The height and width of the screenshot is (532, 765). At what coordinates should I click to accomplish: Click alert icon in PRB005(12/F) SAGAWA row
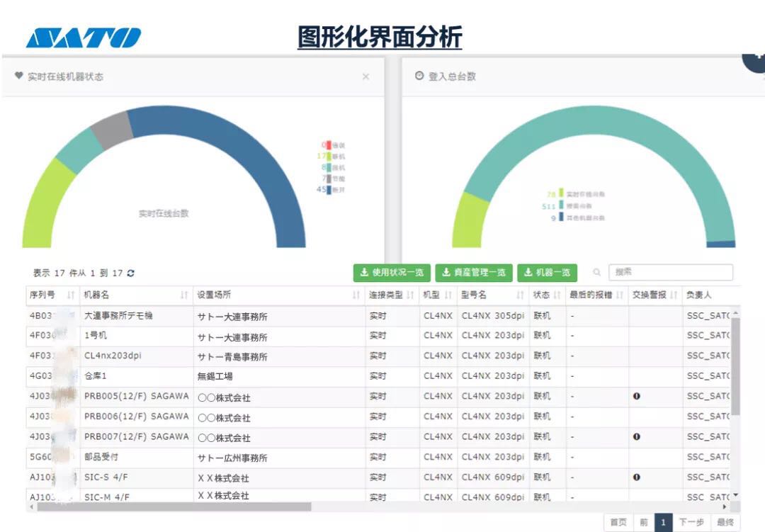tap(636, 397)
